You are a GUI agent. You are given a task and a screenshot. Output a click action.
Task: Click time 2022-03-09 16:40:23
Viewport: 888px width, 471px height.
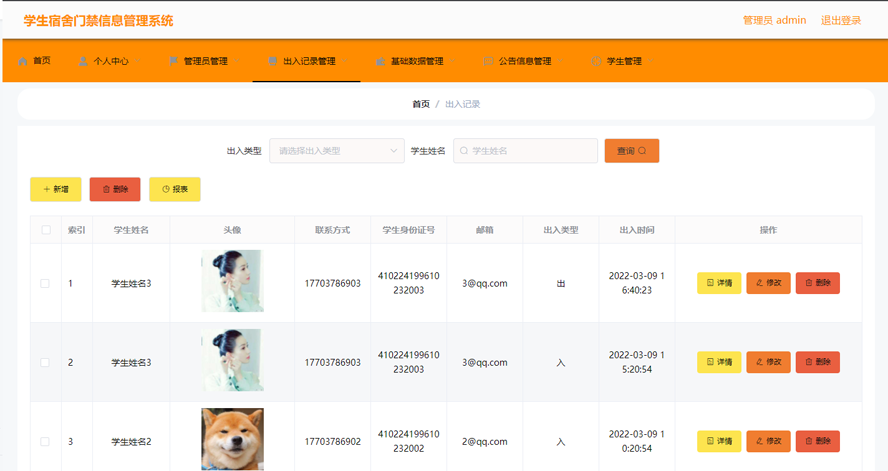637,283
